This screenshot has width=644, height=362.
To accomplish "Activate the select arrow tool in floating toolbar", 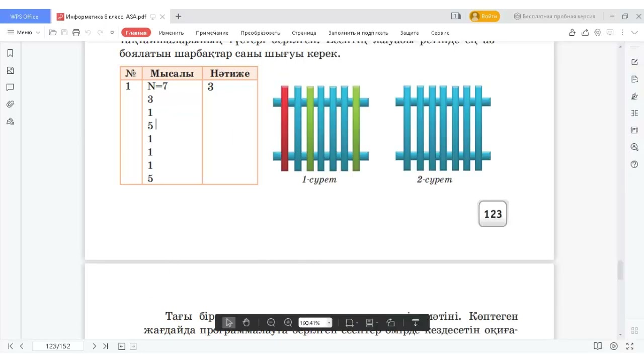I will [229, 323].
